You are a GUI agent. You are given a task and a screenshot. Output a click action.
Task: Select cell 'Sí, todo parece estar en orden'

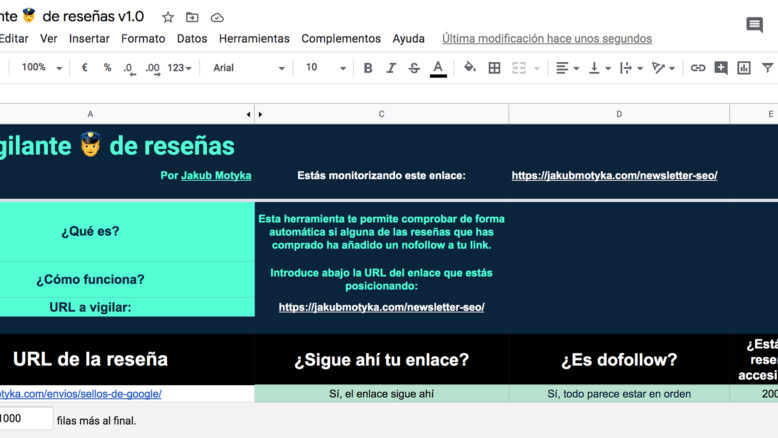[x=619, y=394]
